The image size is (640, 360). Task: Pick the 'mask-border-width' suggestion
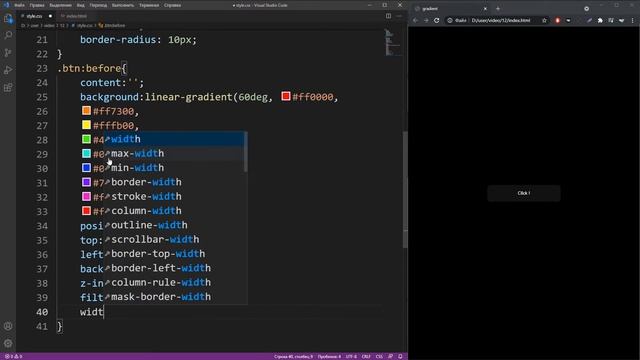175,297
